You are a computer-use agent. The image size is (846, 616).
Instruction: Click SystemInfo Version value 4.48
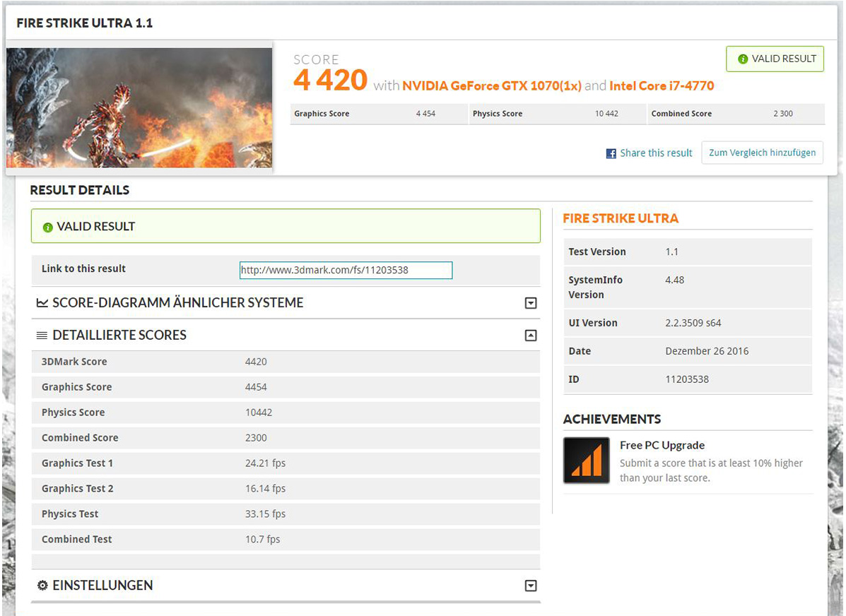(x=674, y=280)
